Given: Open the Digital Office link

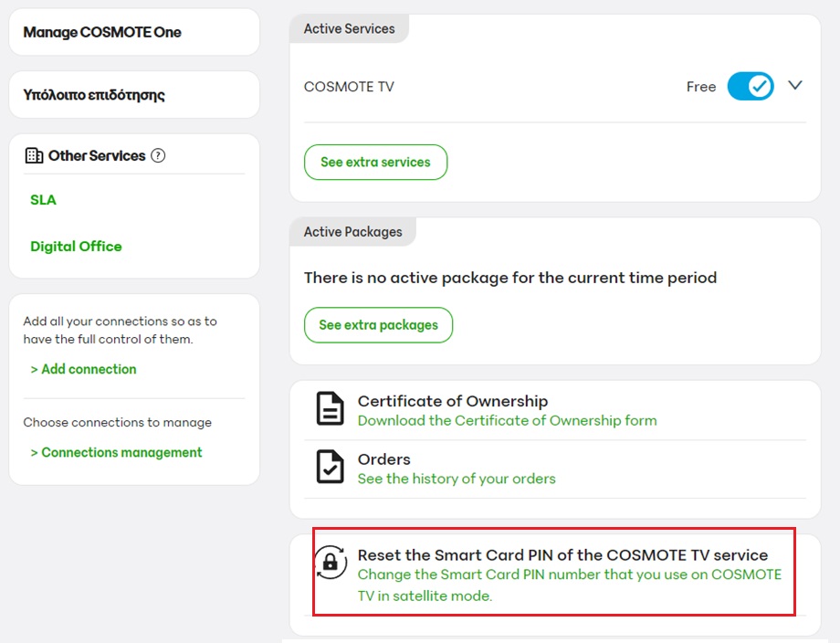Looking at the screenshot, I should (76, 247).
